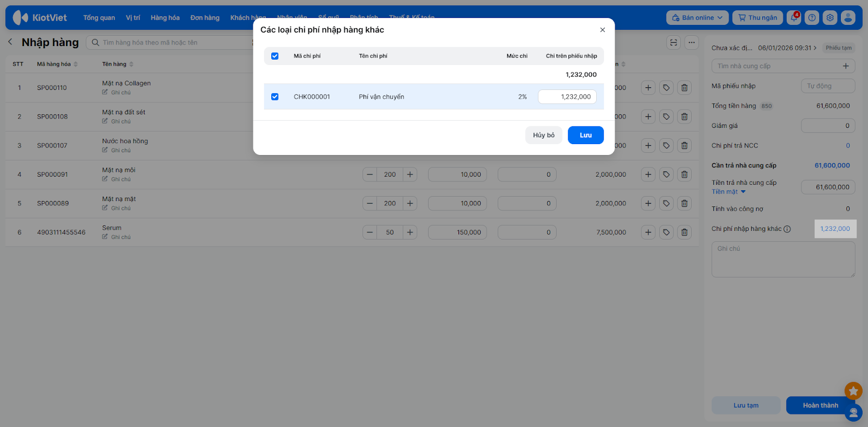Image resolution: width=868 pixels, height=427 pixels.
Task: Delete the SP000089 row with trash icon
Action: tap(685, 203)
